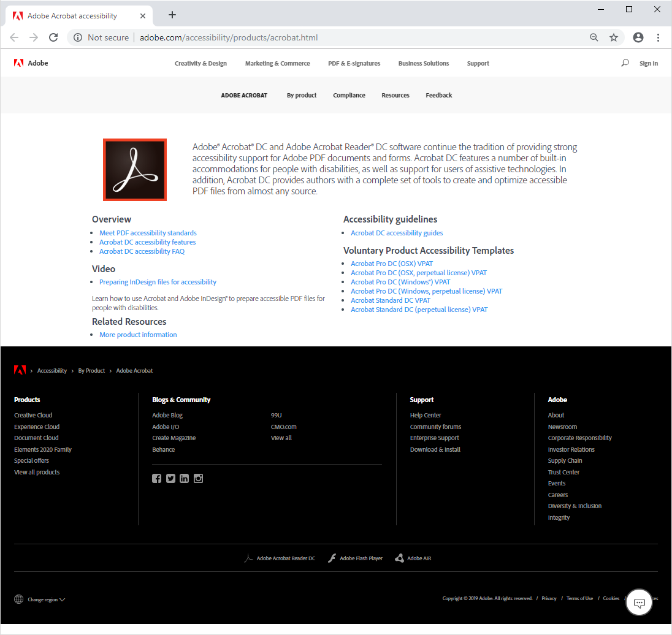Open Adobe Blog footer link

[x=167, y=415]
